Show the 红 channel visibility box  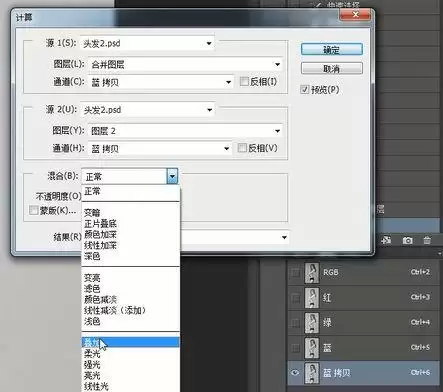pyautogui.click(x=295, y=298)
